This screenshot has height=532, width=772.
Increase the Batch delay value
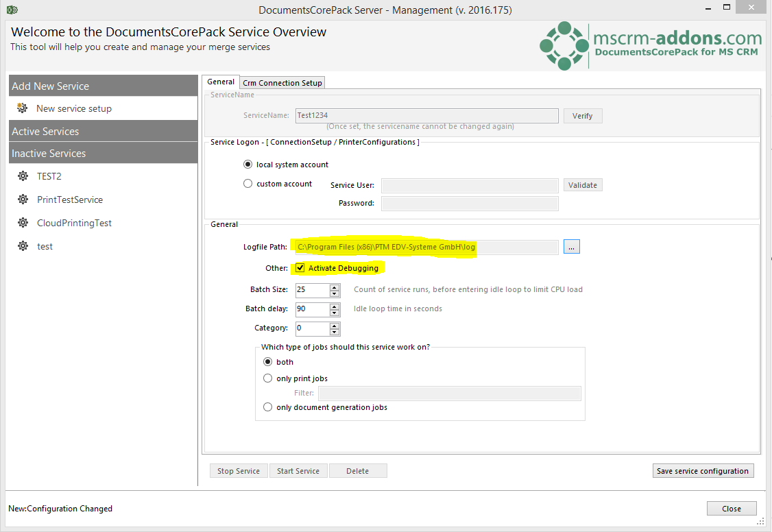(335, 306)
